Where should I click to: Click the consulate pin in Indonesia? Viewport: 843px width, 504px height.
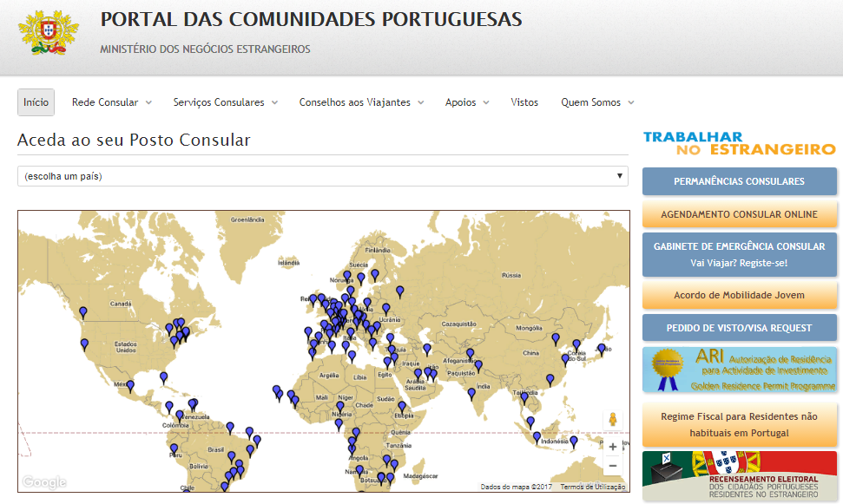tap(537, 436)
